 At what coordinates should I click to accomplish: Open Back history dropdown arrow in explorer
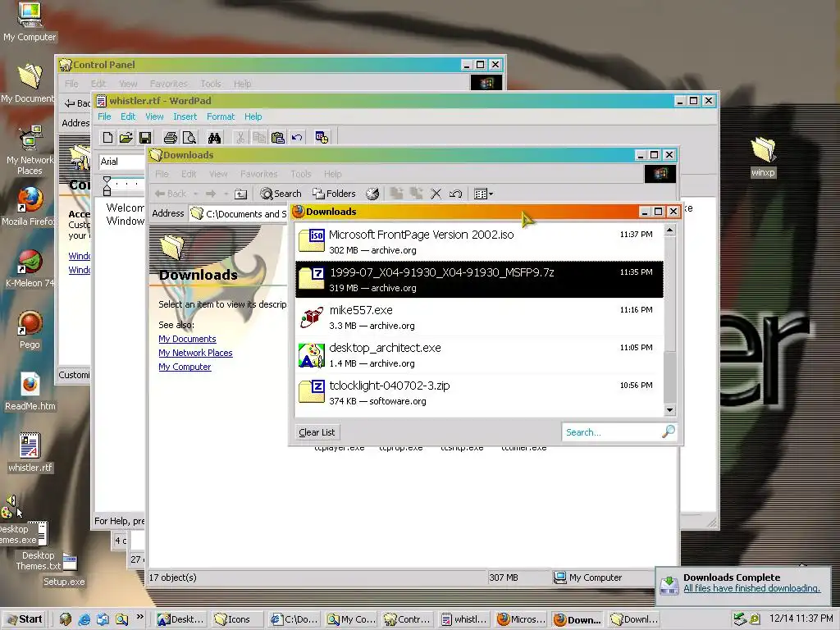pos(195,194)
